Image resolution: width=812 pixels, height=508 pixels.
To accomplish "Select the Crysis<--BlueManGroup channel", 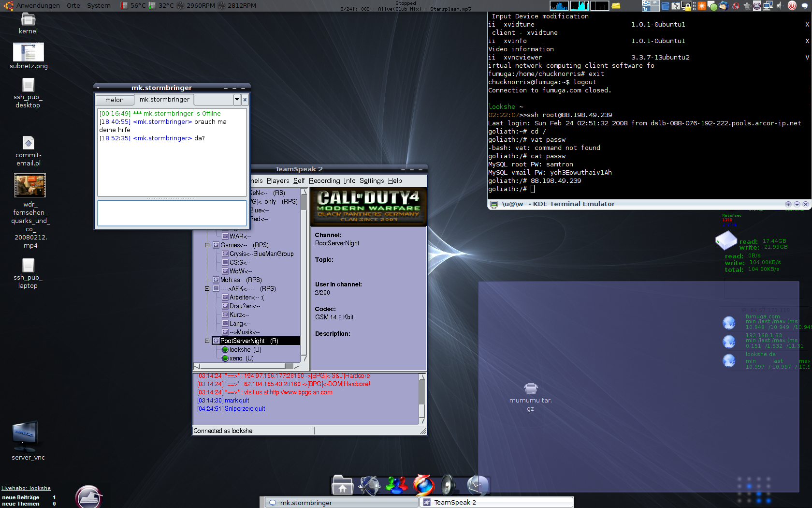I will coord(258,254).
